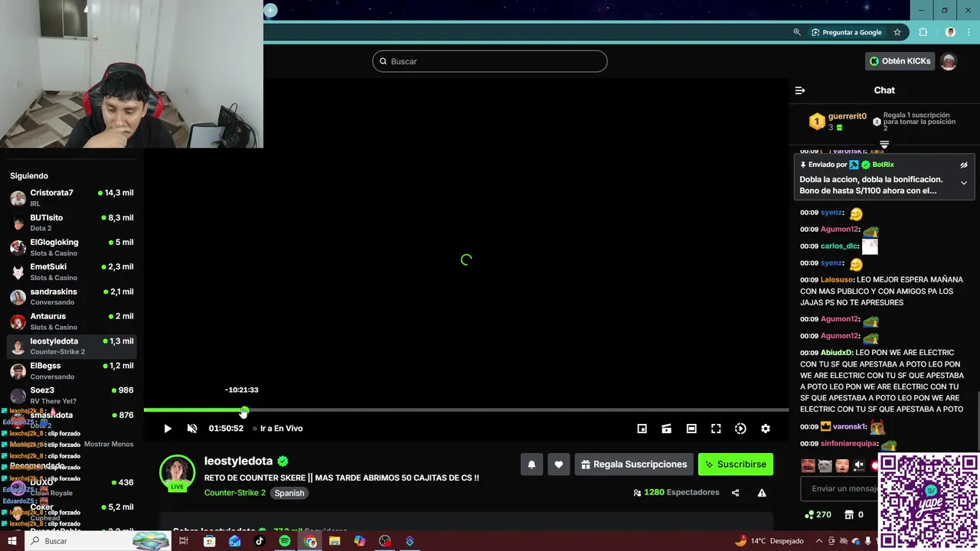The image size is (980, 551).
Task: Share the stream with the share icon
Action: (736, 493)
